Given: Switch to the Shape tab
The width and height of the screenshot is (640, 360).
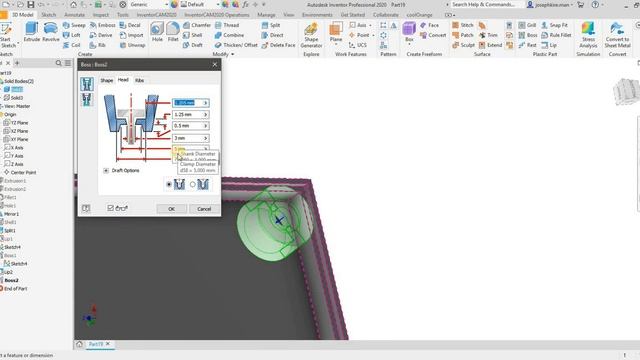Looking at the screenshot, I should (107, 80).
